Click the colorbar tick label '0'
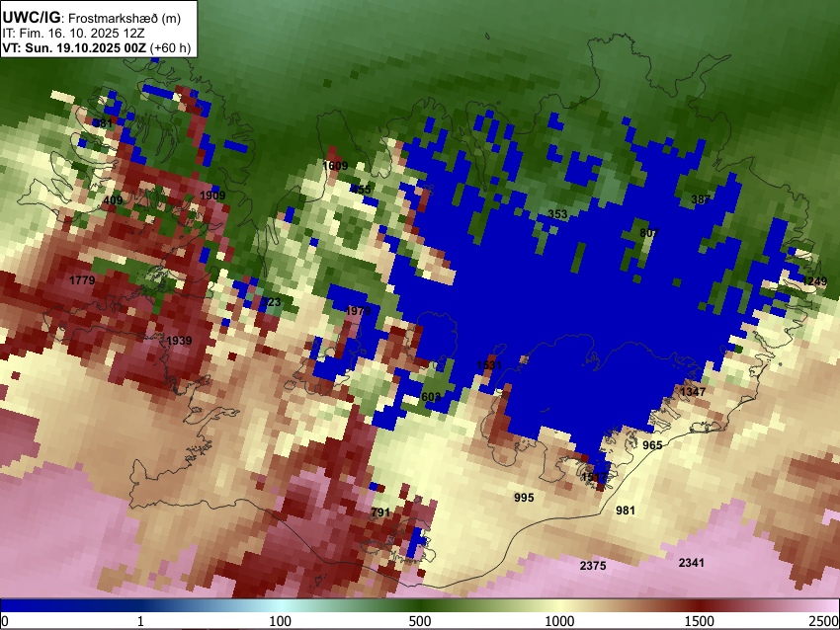The image size is (840, 630). pos(5,621)
